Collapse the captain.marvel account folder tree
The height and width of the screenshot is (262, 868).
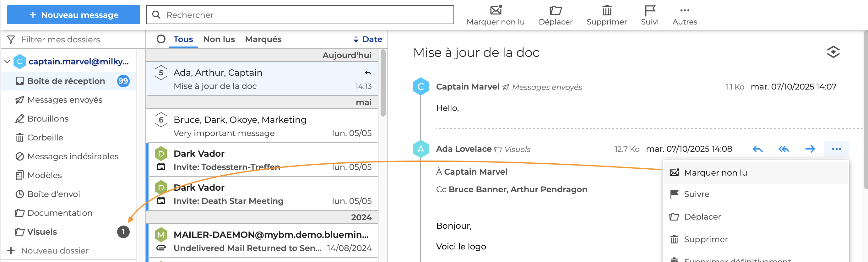(x=7, y=62)
